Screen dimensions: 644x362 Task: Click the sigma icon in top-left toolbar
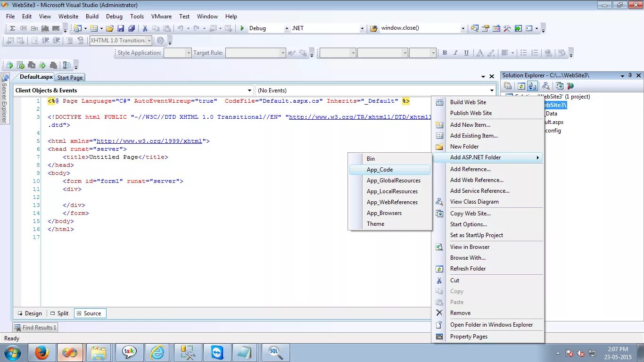click(x=13, y=28)
